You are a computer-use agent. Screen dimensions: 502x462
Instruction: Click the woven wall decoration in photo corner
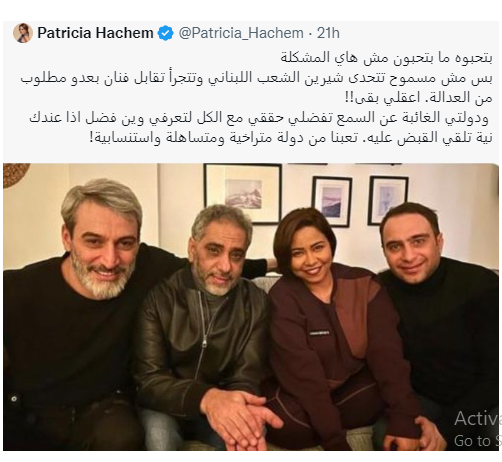15,174
